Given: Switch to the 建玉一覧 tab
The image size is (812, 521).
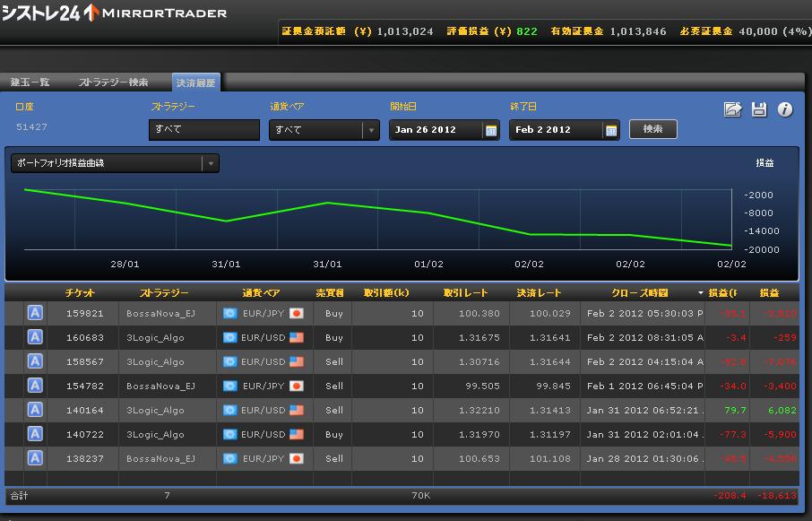Looking at the screenshot, I should coord(30,82).
